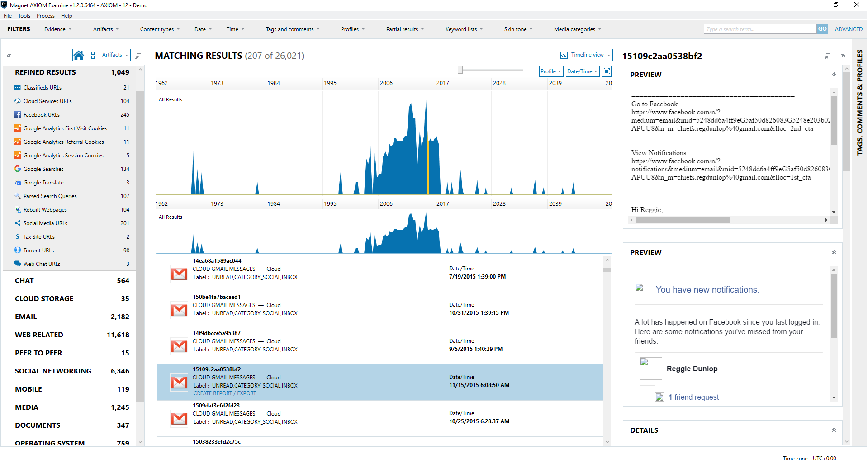Click the Classifieds URLs icon

pos(18,88)
